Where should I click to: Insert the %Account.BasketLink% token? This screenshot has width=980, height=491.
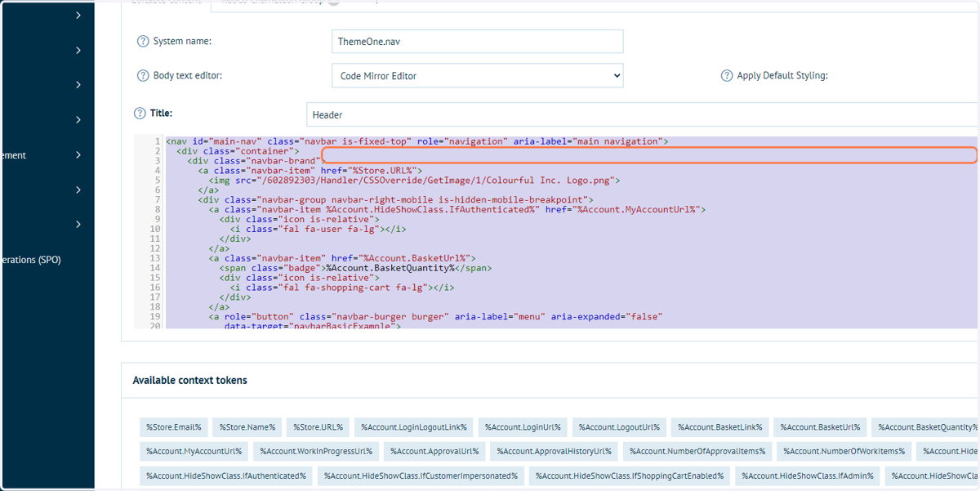coord(719,427)
